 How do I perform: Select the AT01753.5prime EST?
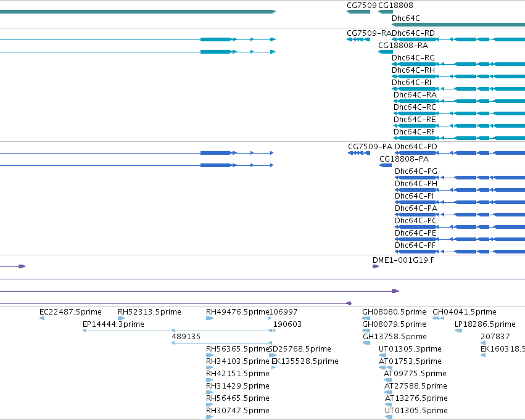(x=386, y=368)
